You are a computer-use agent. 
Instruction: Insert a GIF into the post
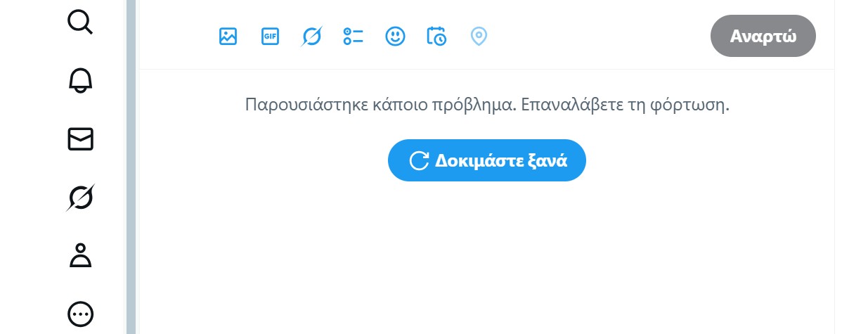270,36
